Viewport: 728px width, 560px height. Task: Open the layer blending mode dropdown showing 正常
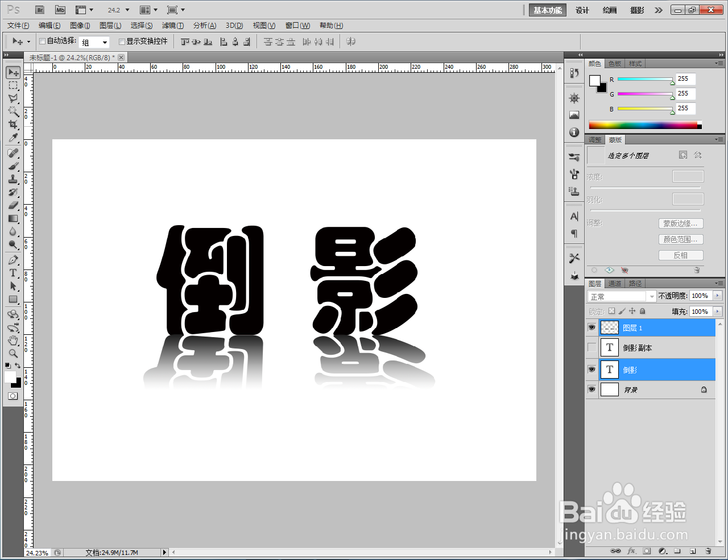point(620,296)
